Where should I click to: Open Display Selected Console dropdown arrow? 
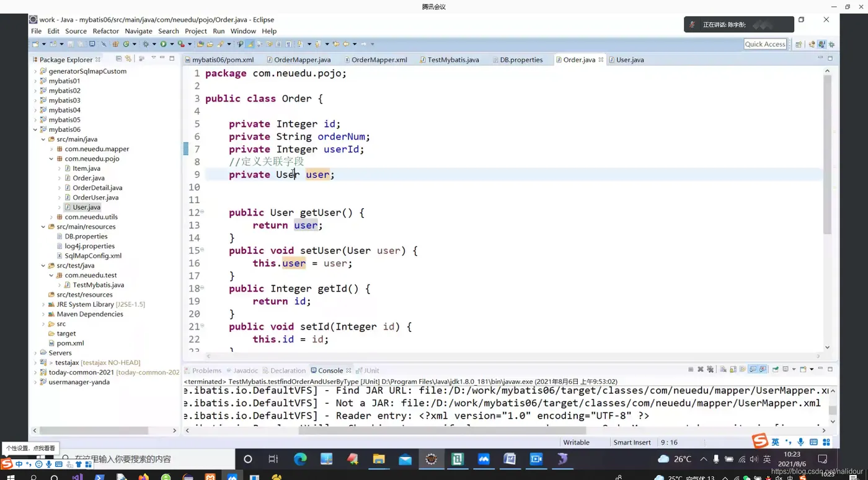(x=794, y=369)
